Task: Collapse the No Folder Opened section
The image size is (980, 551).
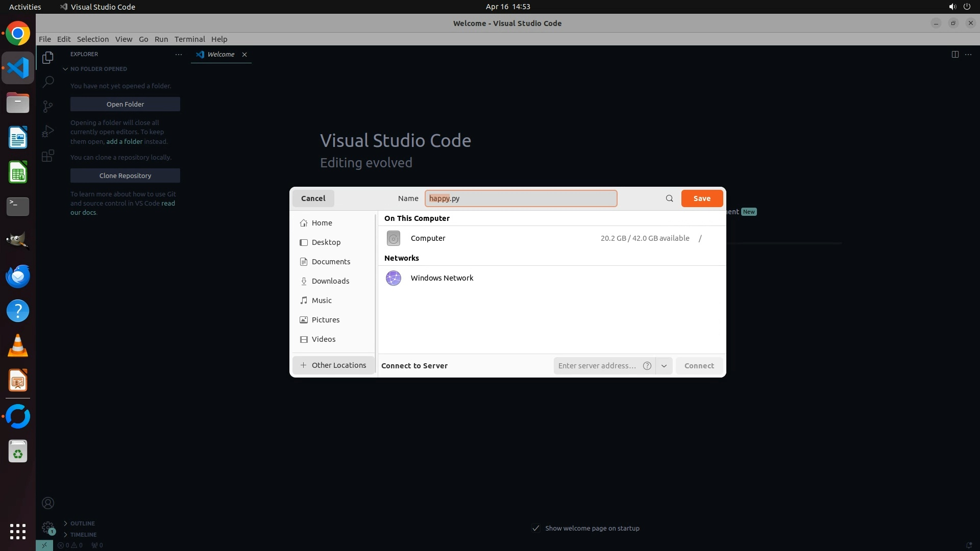Action: (98, 69)
